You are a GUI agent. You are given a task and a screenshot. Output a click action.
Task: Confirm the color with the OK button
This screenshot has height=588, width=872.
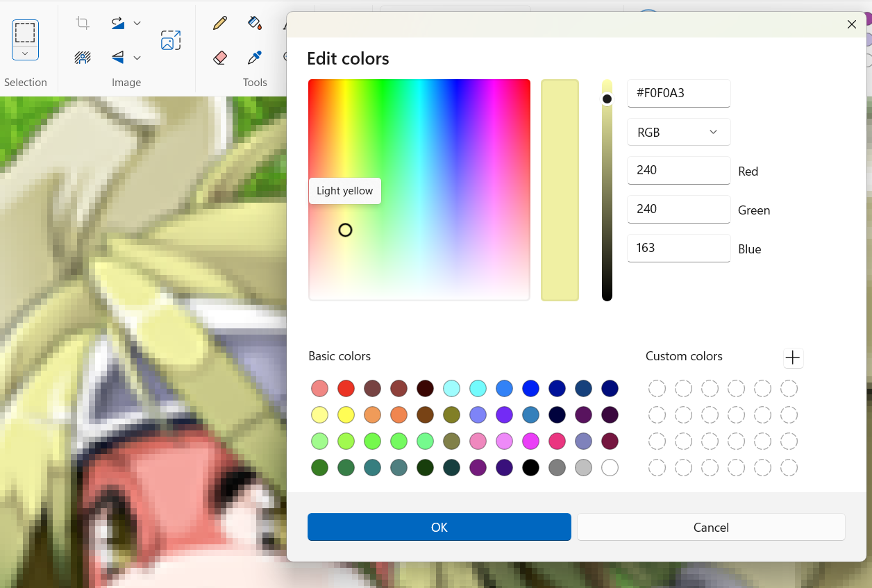[x=439, y=527]
